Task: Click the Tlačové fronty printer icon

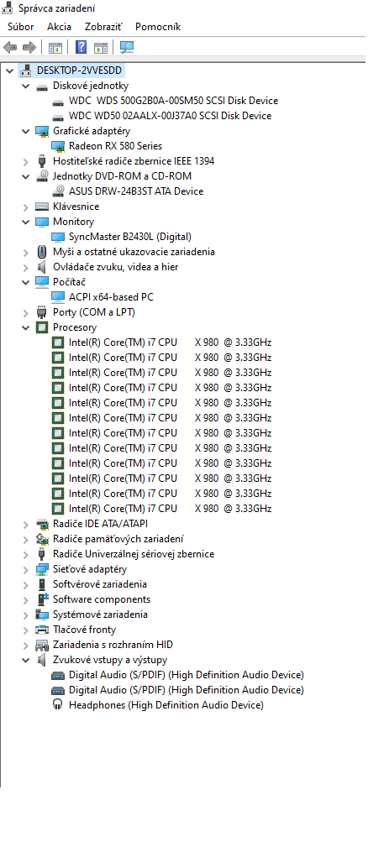Action: coord(41,630)
